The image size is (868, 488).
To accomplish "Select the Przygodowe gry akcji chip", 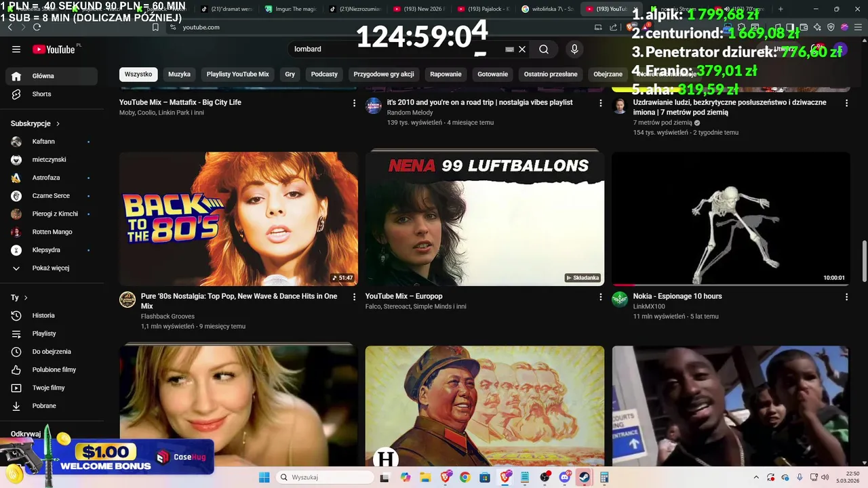I will tap(384, 75).
